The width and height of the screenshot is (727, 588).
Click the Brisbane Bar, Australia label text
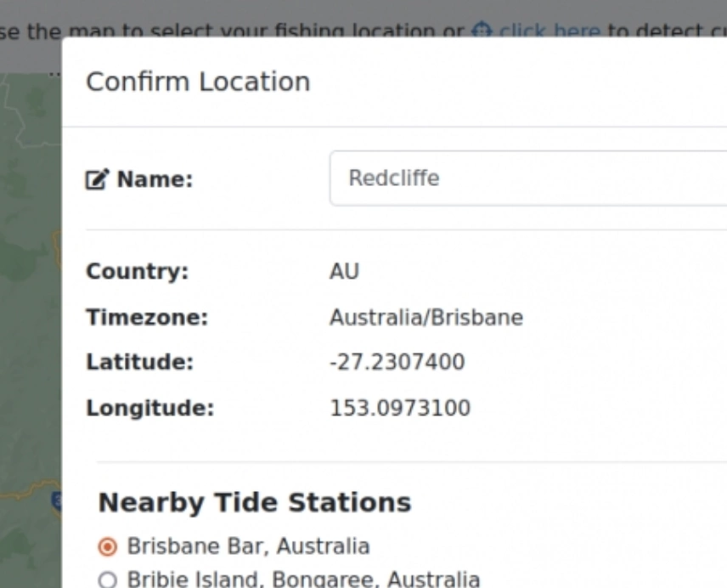(x=248, y=546)
